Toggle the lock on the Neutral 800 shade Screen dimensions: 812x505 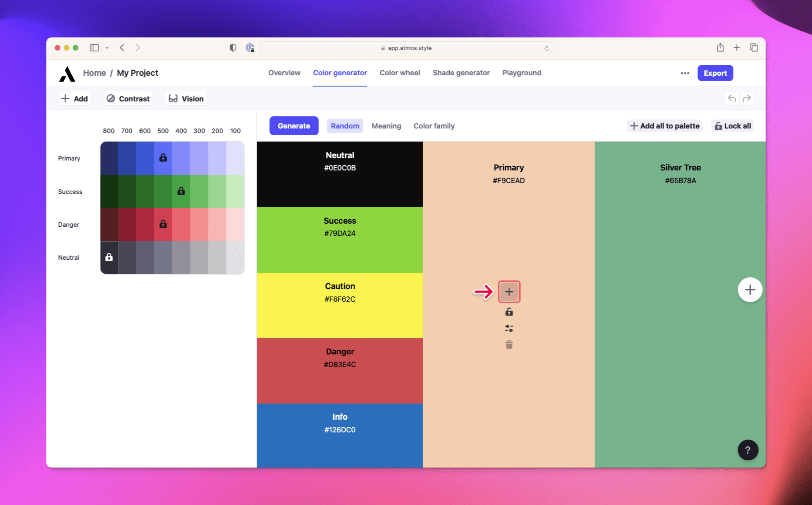(109, 257)
